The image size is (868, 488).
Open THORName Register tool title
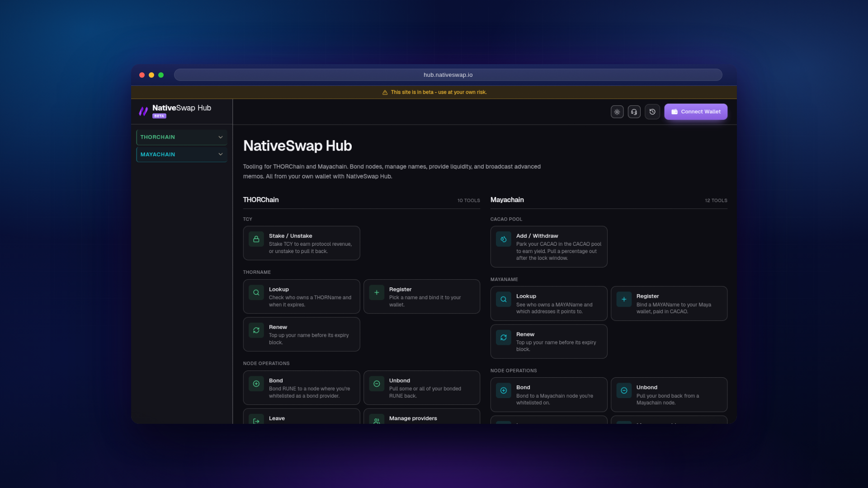coord(401,289)
